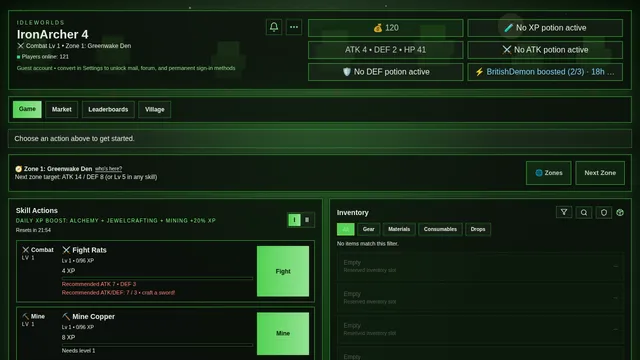Click the inventory shield icon
Screen dimensions: 640x360
point(604,212)
